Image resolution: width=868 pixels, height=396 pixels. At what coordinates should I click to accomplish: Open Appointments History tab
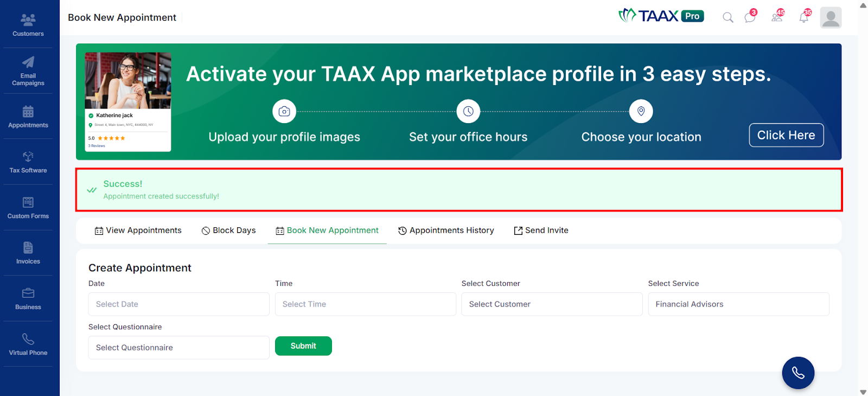(446, 231)
